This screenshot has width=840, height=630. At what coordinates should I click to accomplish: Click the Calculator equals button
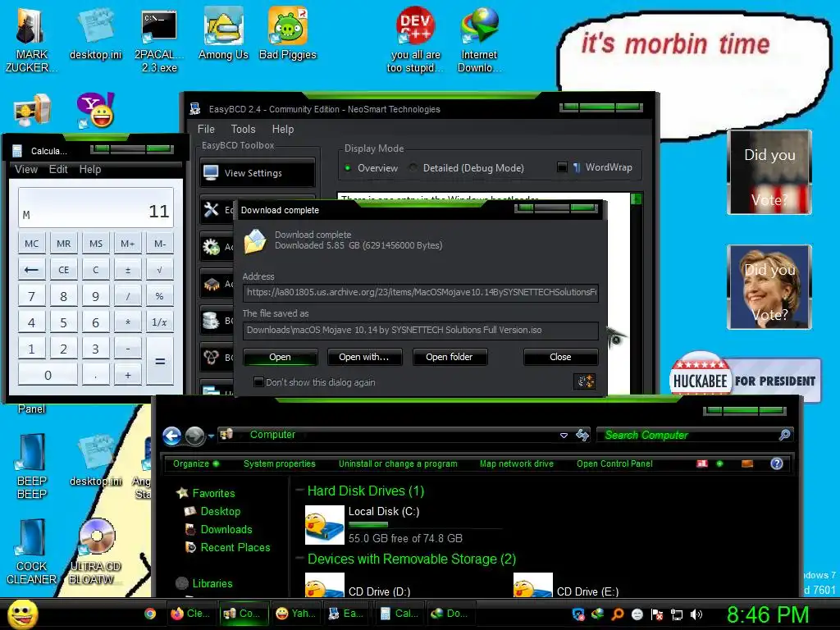point(160,361)
